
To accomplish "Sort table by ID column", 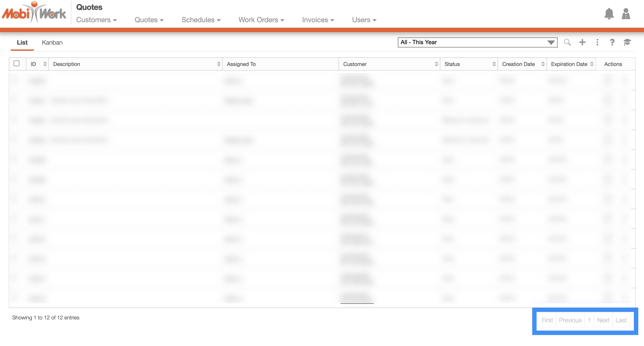I will click(x=37, y=64).
